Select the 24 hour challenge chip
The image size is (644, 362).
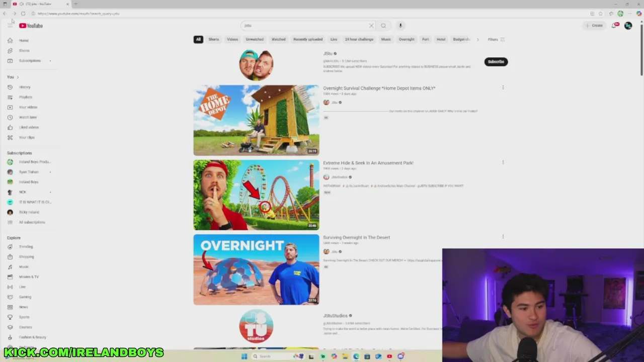pos(359,39)
